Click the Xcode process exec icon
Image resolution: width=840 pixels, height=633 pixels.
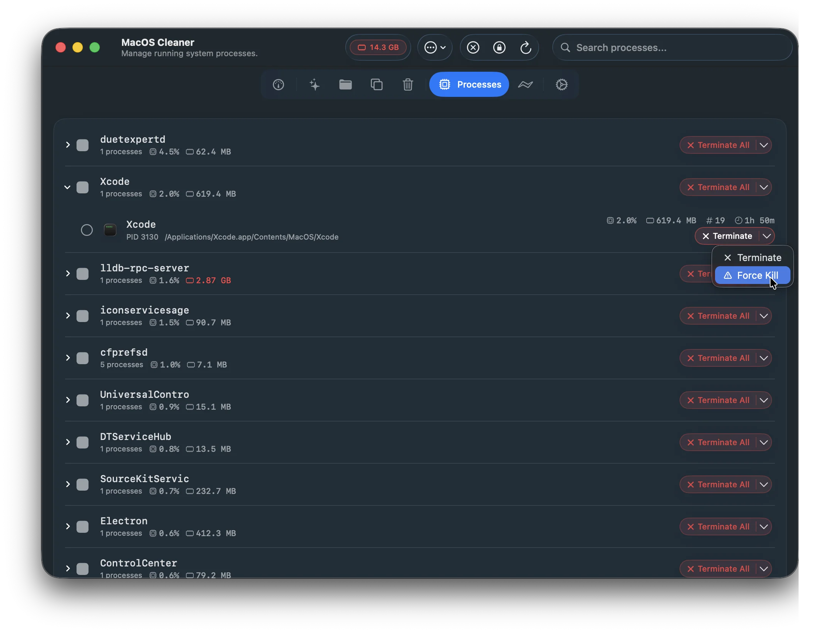pos(110,230)
